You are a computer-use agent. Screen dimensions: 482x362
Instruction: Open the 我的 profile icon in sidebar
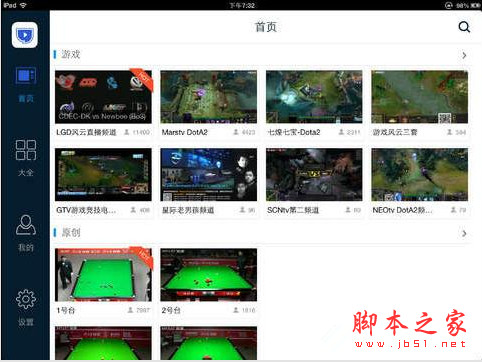[26, 225]
